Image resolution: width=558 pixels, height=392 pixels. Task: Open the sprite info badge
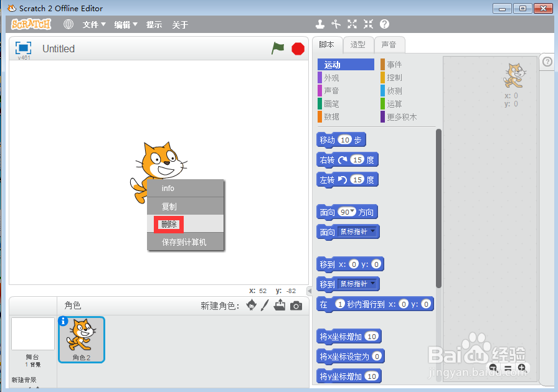[63, 321]
